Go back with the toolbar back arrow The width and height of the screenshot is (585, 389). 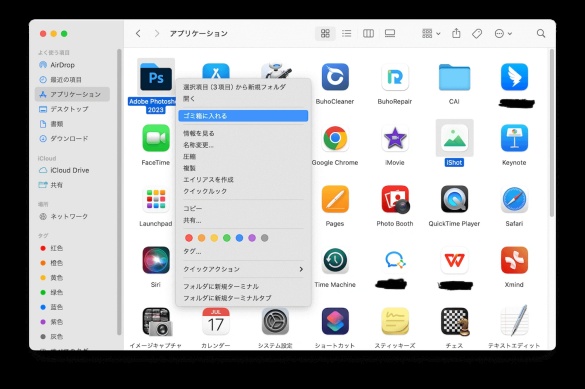pyautogui.click(x=138, y=34)
